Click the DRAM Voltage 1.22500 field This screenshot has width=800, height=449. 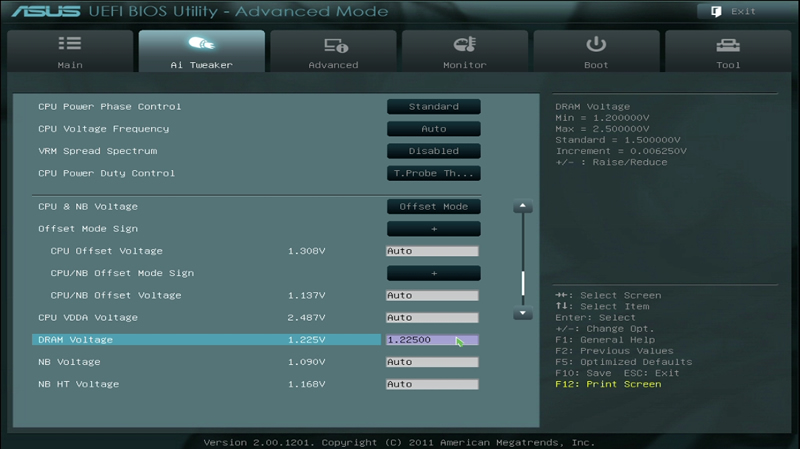coord(432,340)
